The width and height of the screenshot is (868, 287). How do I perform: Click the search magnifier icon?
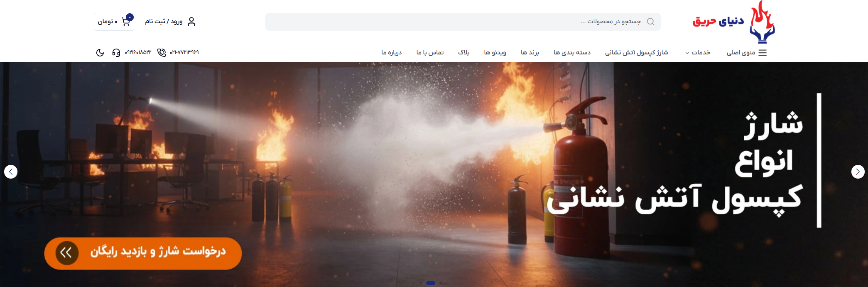650,22
